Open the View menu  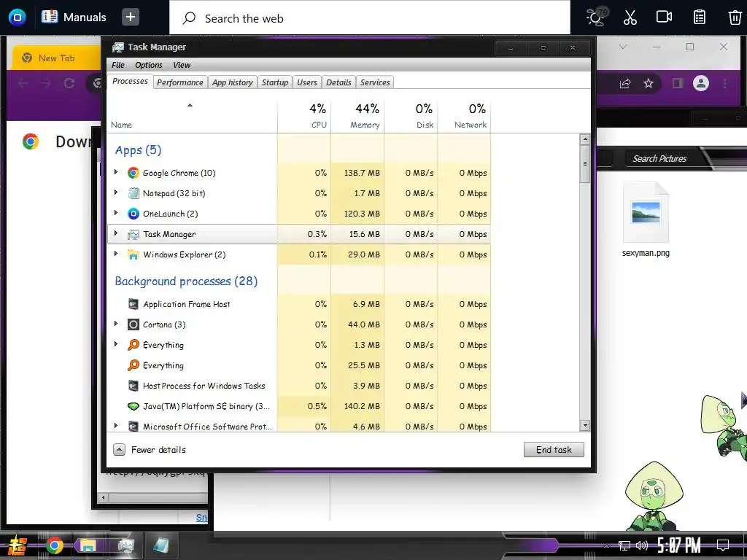pos(182,65)
